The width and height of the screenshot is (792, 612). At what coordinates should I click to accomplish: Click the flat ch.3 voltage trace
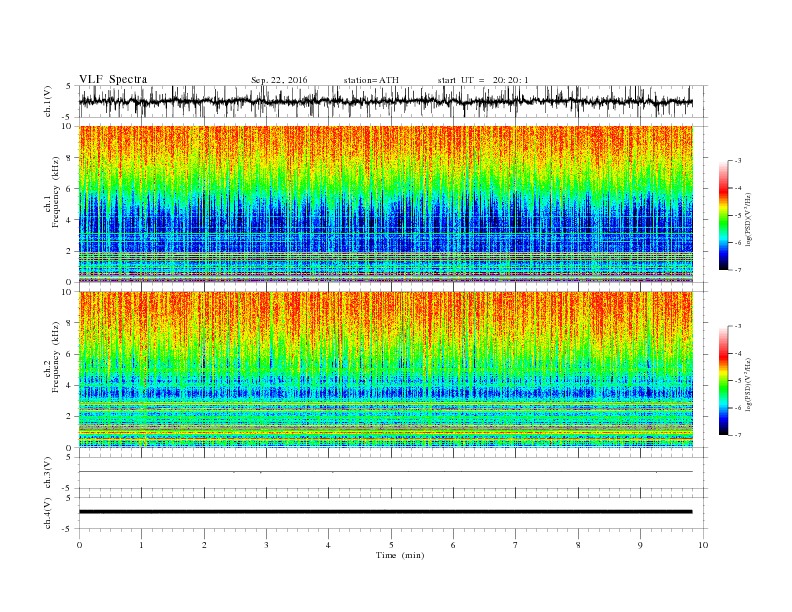coord(385,472)
